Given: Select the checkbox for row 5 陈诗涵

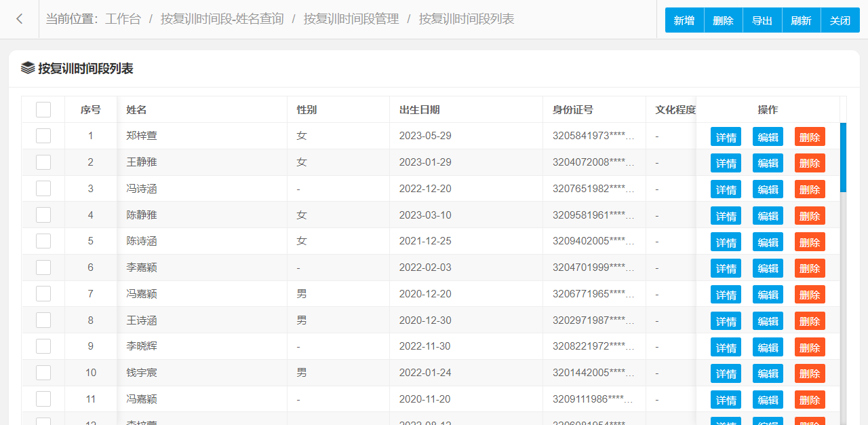Looking at the screenshot, I should point(43,241).
